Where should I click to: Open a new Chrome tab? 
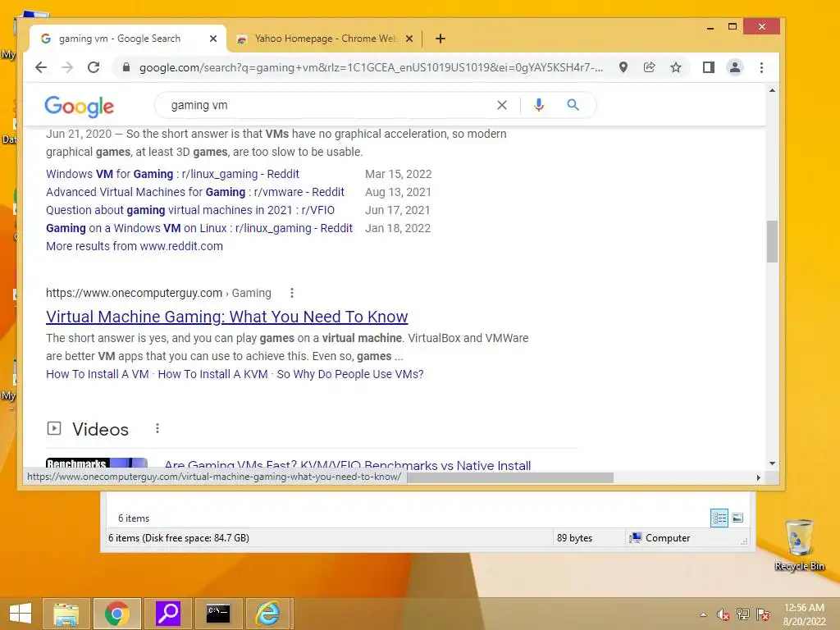(441, 39)
